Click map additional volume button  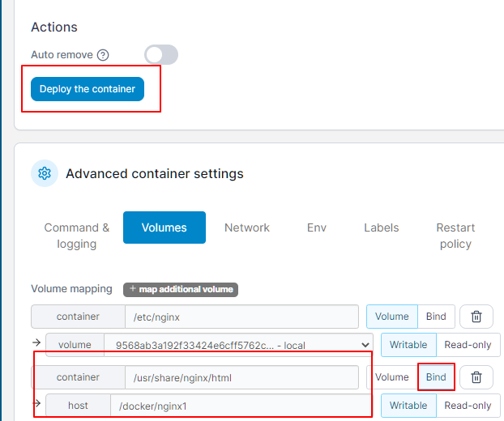tap(181, 289)
